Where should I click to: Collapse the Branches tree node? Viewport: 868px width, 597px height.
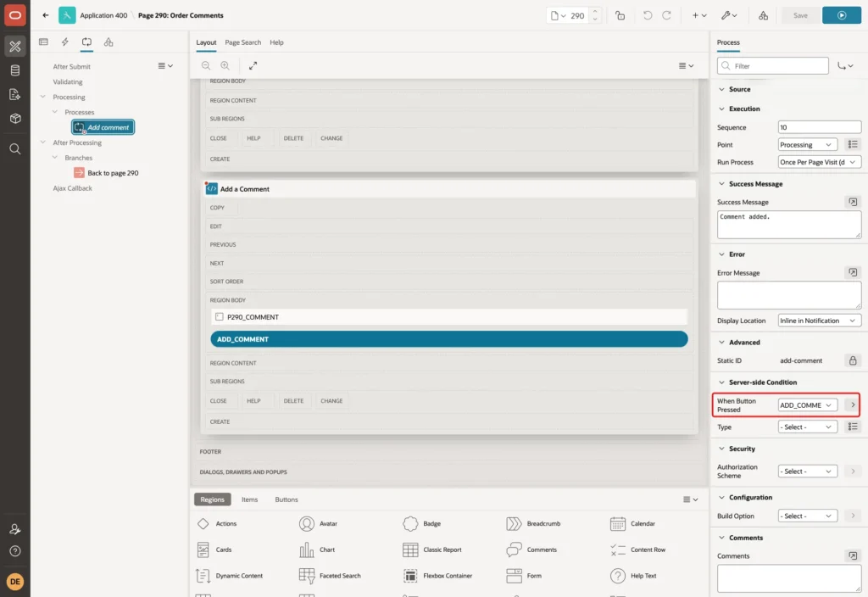[x=54, y=157]
